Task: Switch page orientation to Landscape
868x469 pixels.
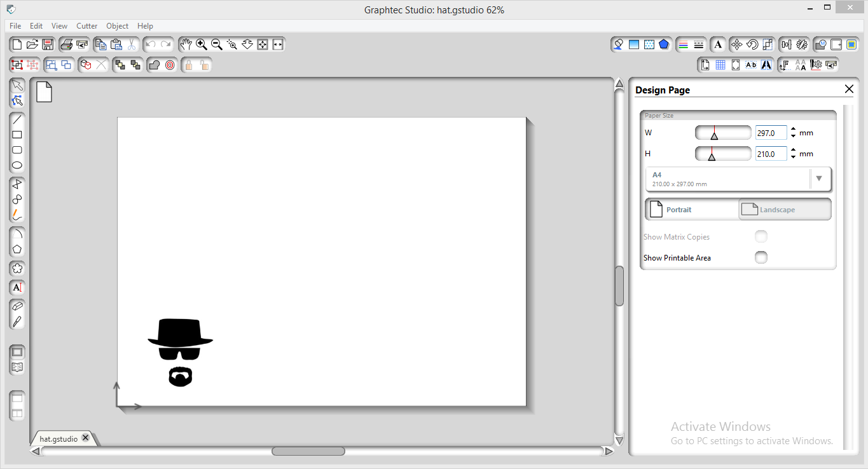Action: (785, 210)
